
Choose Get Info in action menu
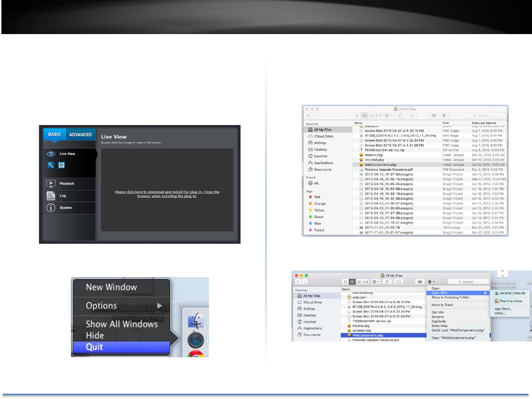[458, 312]
